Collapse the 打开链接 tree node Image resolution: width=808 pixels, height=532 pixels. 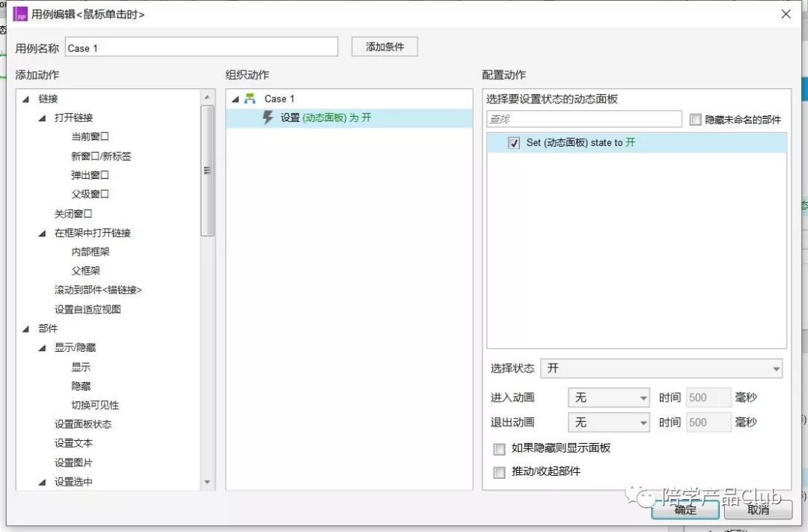42,118
